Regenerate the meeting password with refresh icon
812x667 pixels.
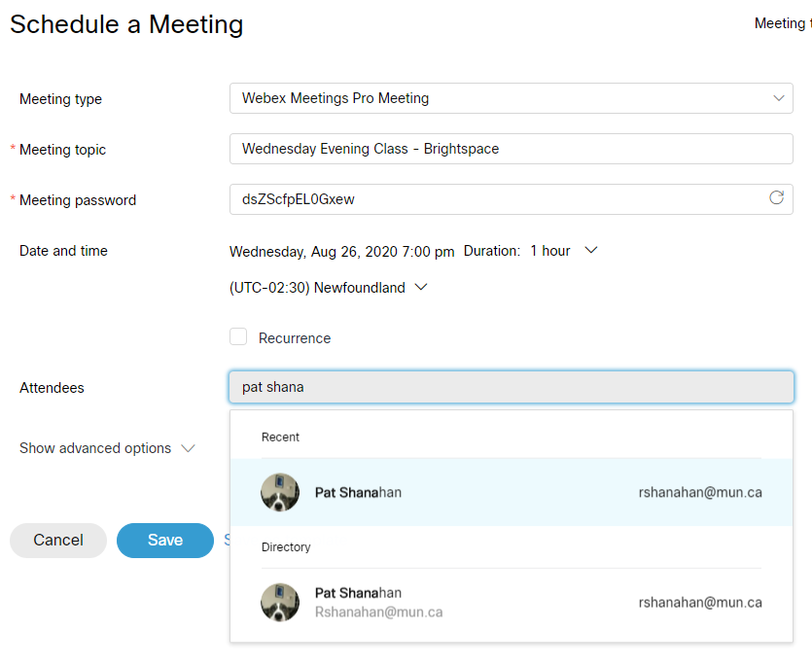pyautogui.click(x=776, y=197)
